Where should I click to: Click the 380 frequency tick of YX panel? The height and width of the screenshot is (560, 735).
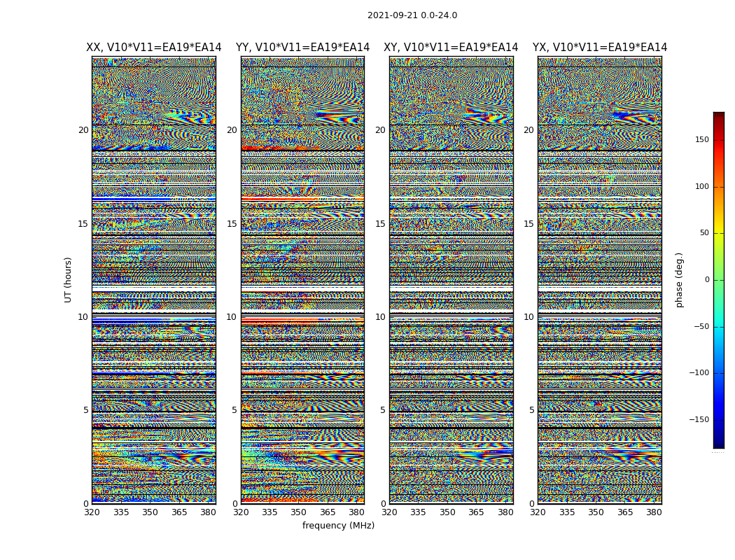(654, 512)
